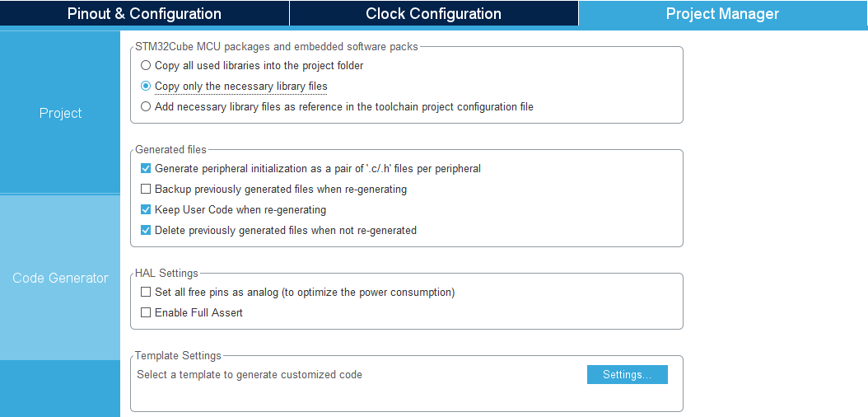The width and height of the screenshot is (868, 417).
Task: Enable 'Backup previously generated files when re-generating'
Action: point(146,190)
